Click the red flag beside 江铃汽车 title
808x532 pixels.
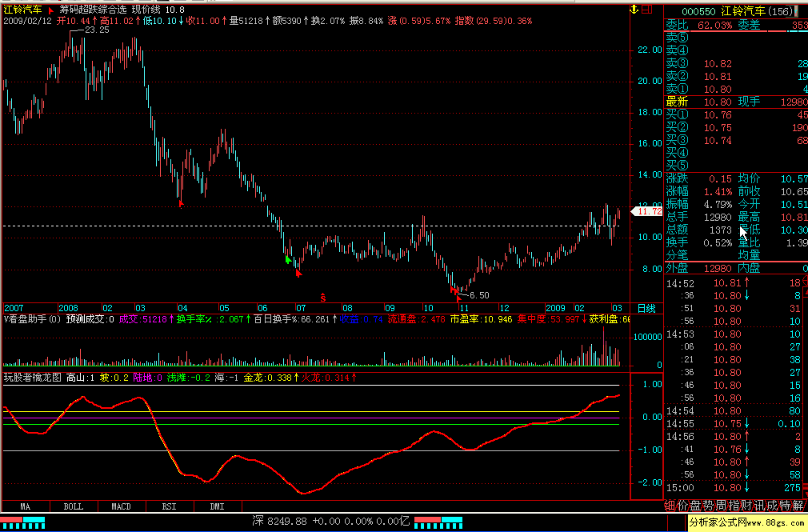coord(50,10)
